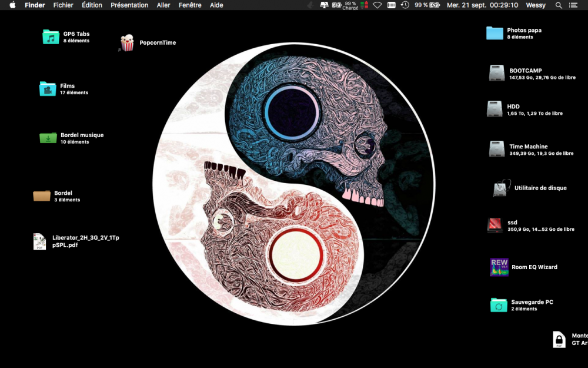This screenshot has height=368, width=588.
Task: Select the BOOTCAMP drive icon
Action: [x=497, y=73]
